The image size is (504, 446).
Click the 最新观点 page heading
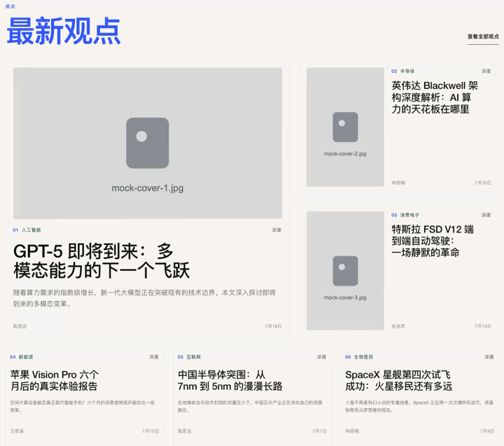[64, 32]
